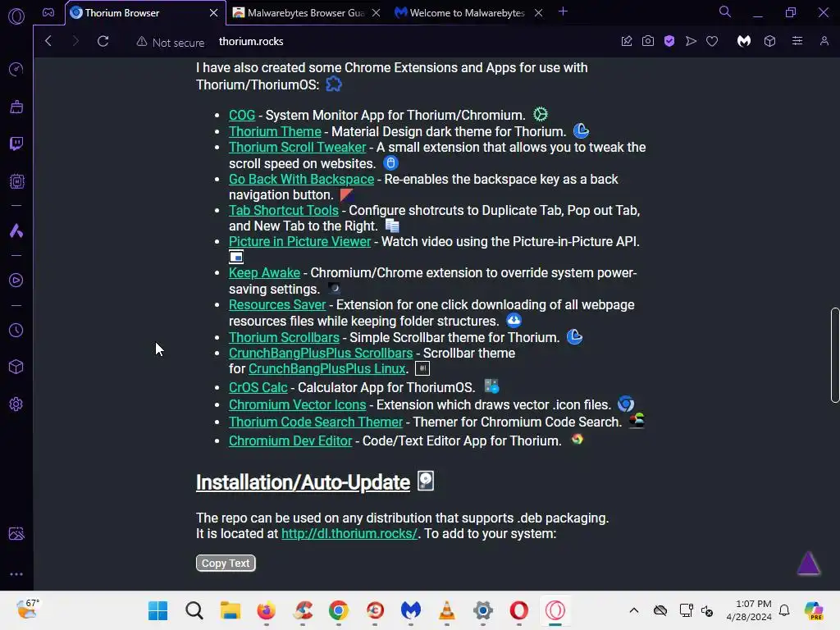The height and width of the screenshot is (630, 840).
Task: Open CPU hot tabs killer sidebar icon
Action: pyautogui.click(x=16, y=181)
